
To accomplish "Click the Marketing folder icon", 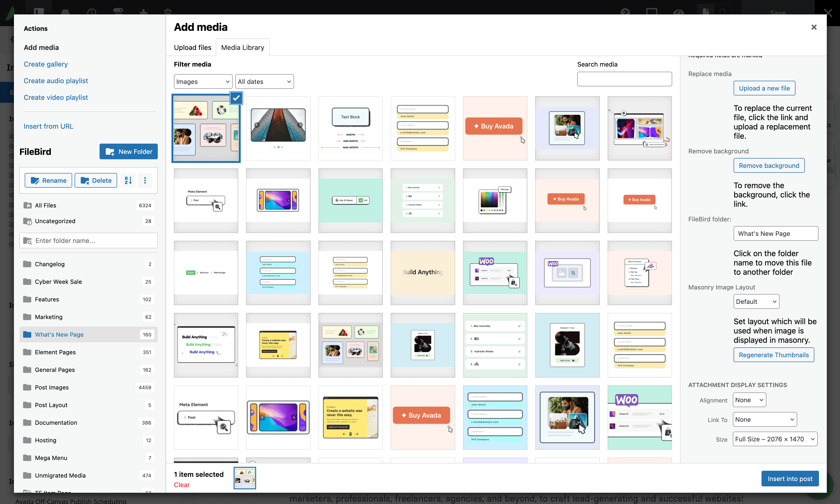I will (27, 317).
